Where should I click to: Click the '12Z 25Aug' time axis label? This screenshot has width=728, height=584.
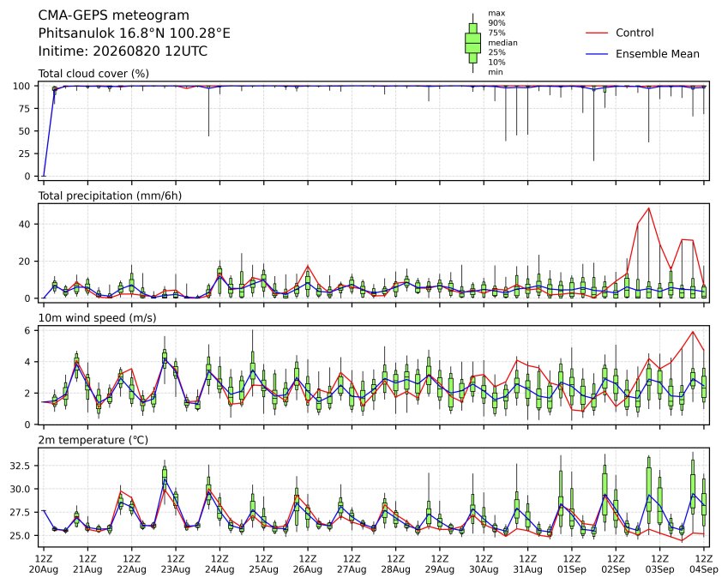coord(264,564)
